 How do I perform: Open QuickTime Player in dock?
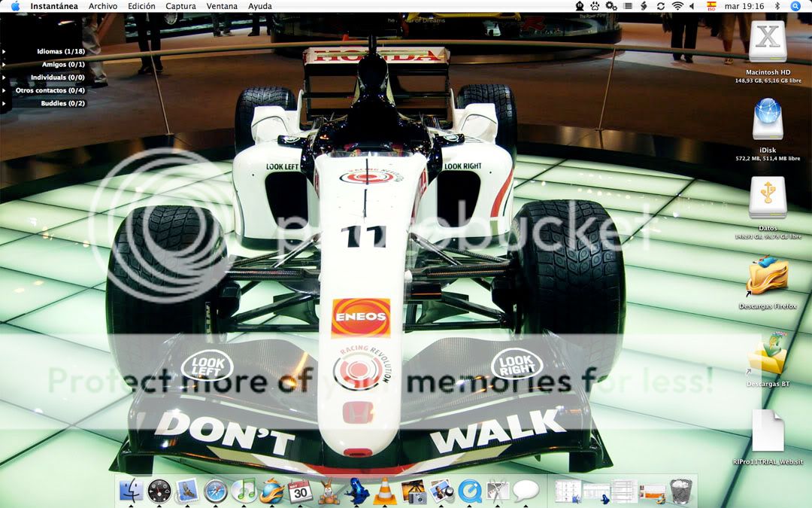coord(470,491)
